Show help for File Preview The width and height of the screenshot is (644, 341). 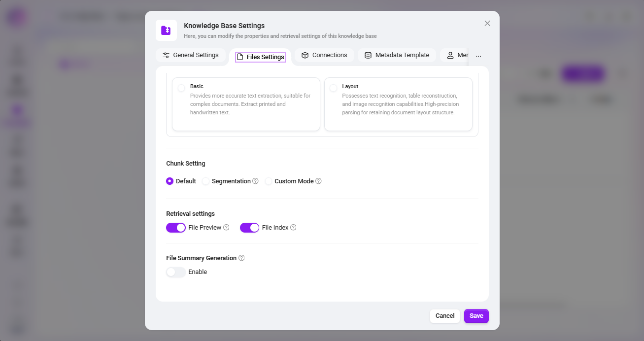tap(226, 228)
